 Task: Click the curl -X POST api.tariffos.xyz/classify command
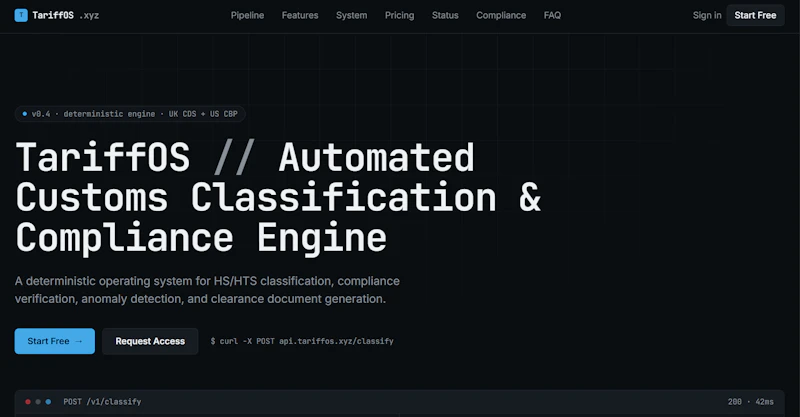pyautogui.click(x=302, y=341)
